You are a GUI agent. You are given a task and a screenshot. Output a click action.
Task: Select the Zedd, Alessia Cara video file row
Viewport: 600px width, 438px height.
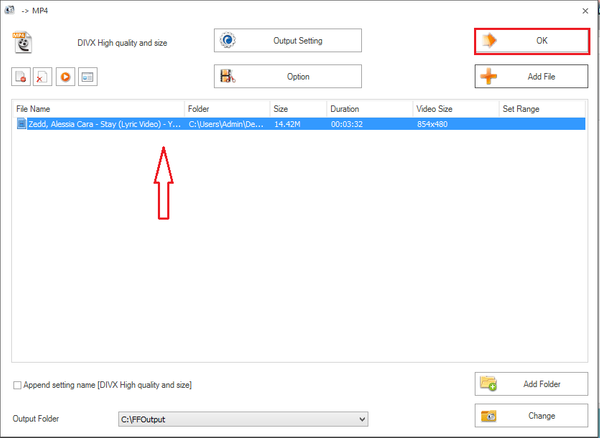(100, 124)
